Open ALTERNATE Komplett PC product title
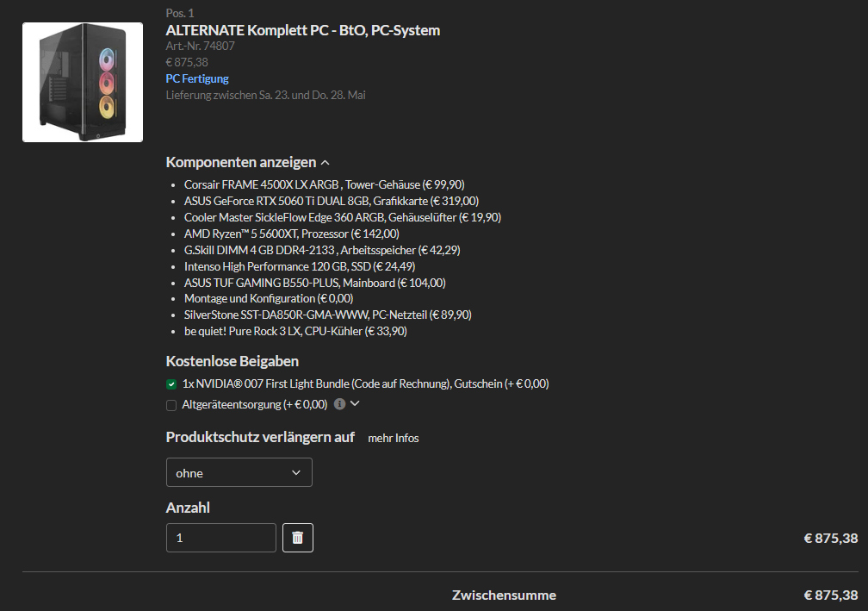This screenshot has height=611, width=868. (x=303, y=30)
